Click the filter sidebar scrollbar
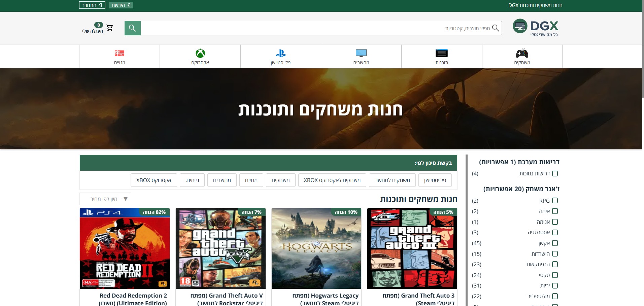The height and width of the screenshot is (306, 644). coord(467,230)
